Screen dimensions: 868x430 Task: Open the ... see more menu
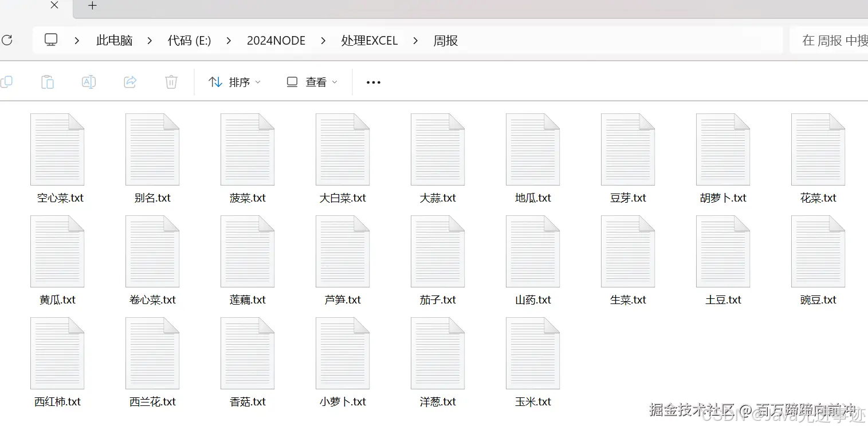tap(373, 82)
